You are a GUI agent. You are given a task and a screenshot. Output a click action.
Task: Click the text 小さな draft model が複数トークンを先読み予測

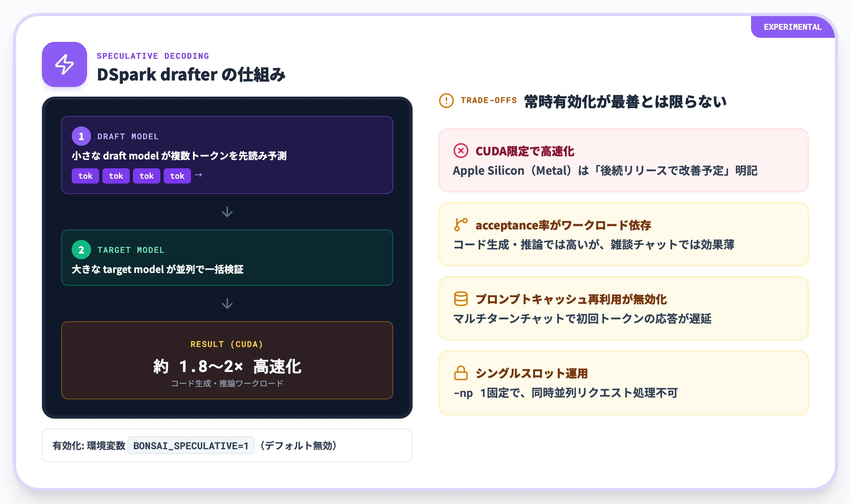pos(179,156)
